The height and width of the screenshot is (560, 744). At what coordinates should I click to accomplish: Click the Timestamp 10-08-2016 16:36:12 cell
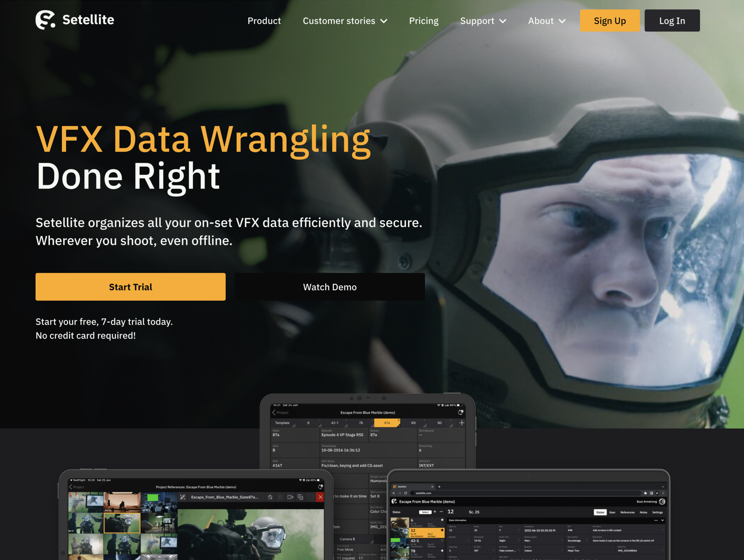(368, 450)
